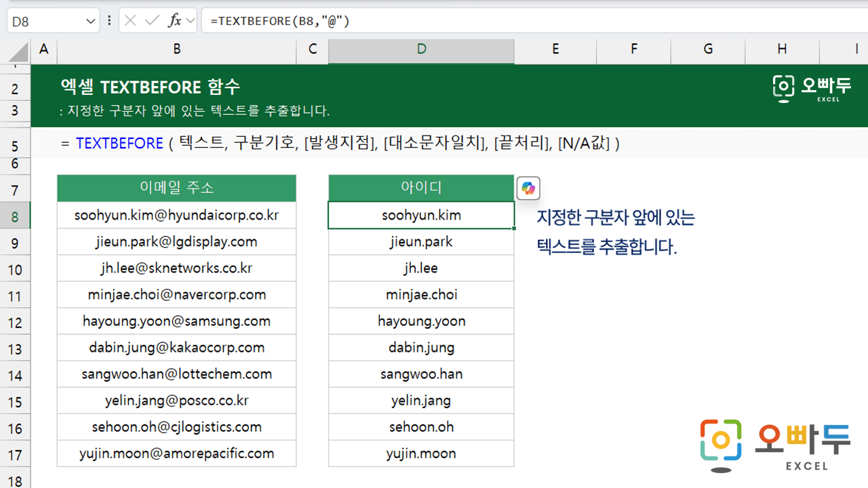The image size is (868, 488).
Task: Select the yujin.moon cell in column D
Action: (x=421, y=453)
